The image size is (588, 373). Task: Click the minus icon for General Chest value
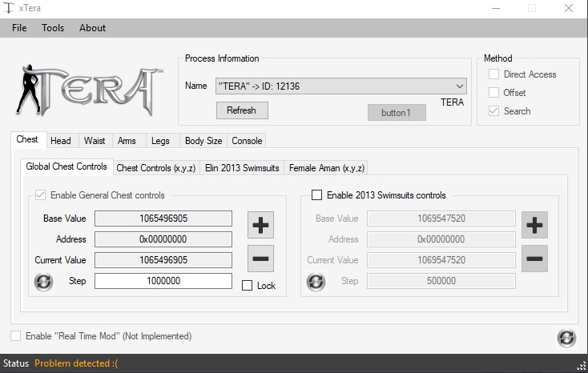click(x=260, y=259)
